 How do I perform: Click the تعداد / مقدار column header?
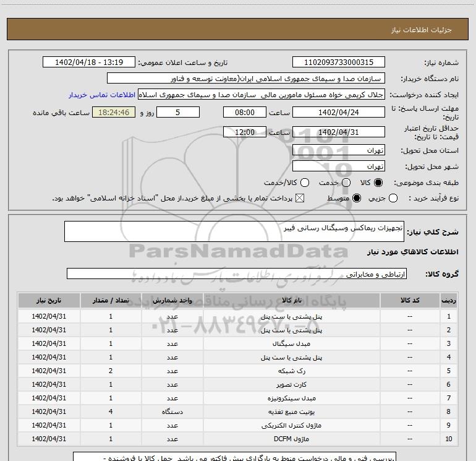click(x=111, y=301)
